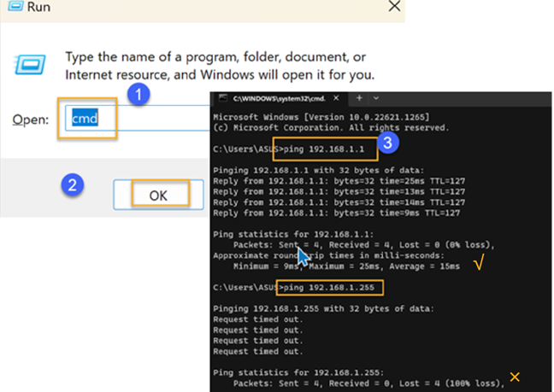The height and width of the screenshot is (392, 554).
Task: Click the reply line with time=13ms
Action: pyautogui.click(x=339, y=191)
